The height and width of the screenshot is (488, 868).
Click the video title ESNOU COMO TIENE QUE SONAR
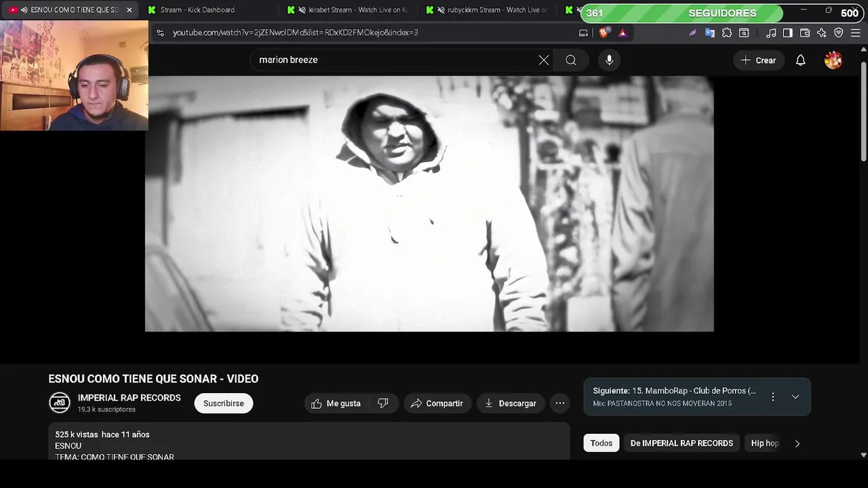[153, 379]
